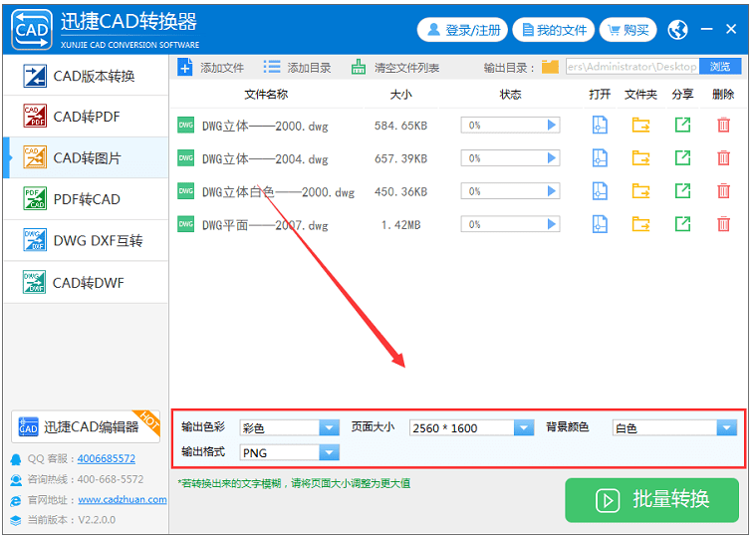Click the 0% progress bar of DWG立体——2000.dwg
Viewport: 756px width, 537px height.
(510, 126)
